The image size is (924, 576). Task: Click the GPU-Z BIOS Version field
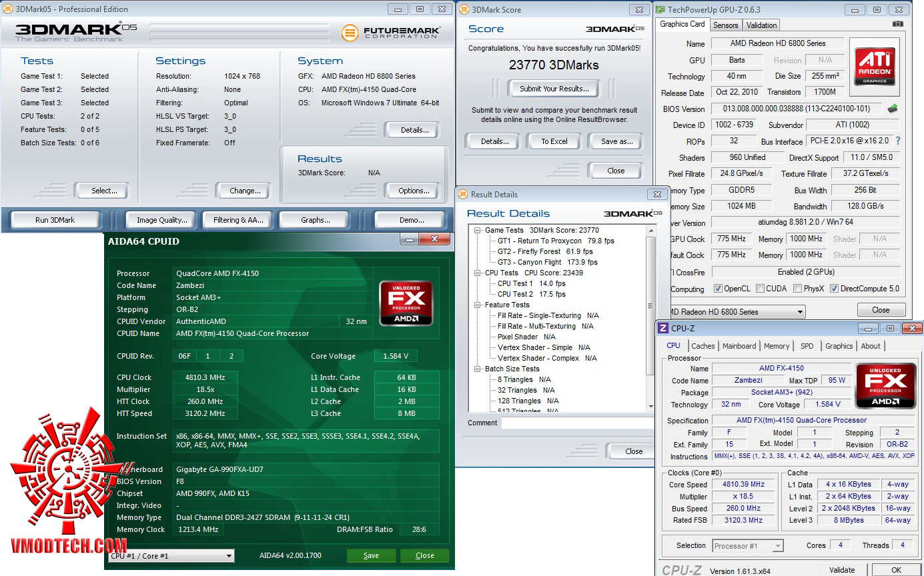pos(797,109)
